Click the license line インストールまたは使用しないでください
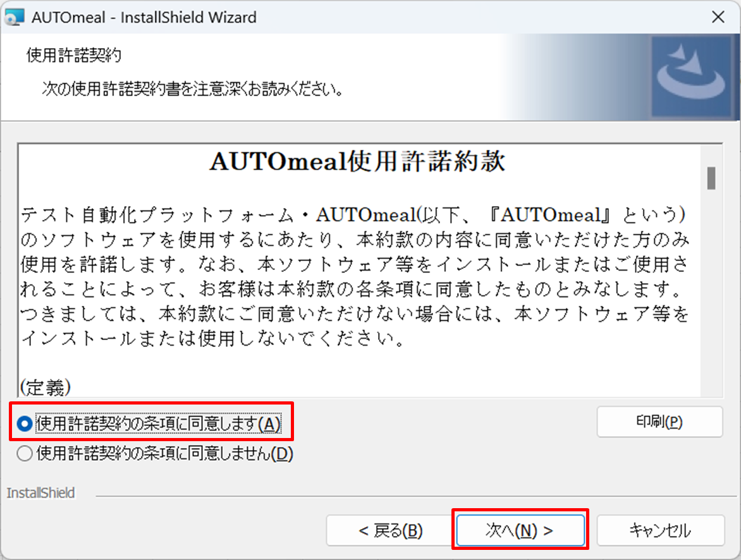This screenshot has height=560, width=741. [212, 338]
